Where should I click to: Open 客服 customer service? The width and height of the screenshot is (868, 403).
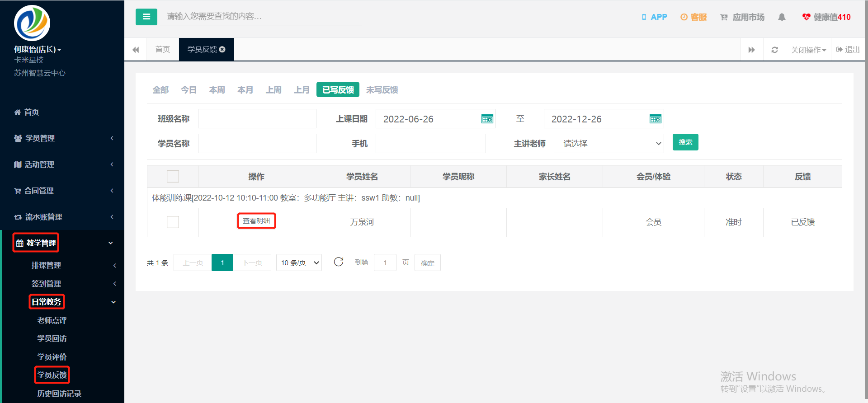click(x=693, y=17)
